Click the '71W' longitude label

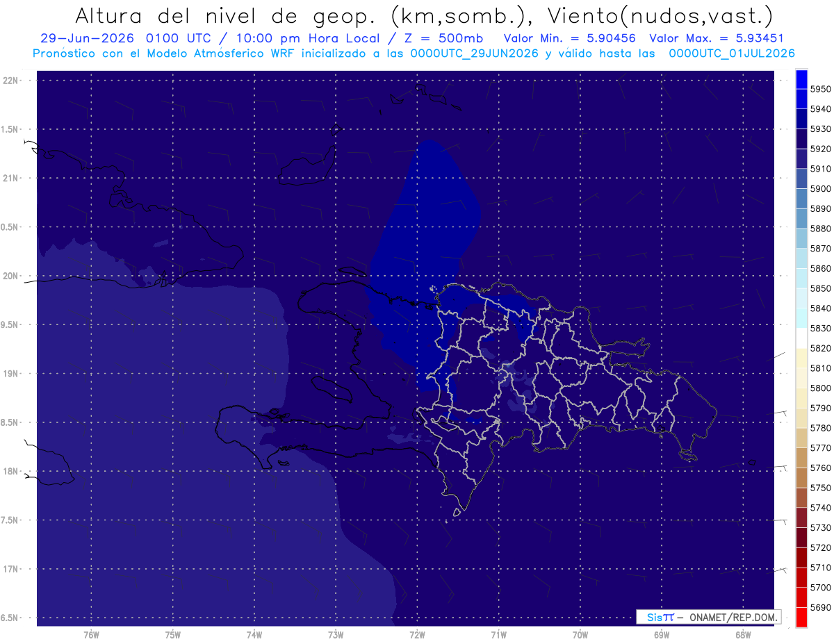click(498, 635)
